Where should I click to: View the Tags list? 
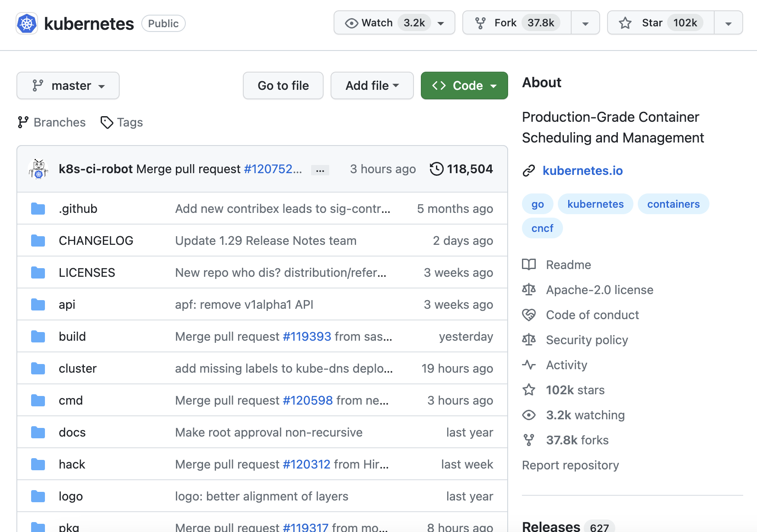pos(122,122)
